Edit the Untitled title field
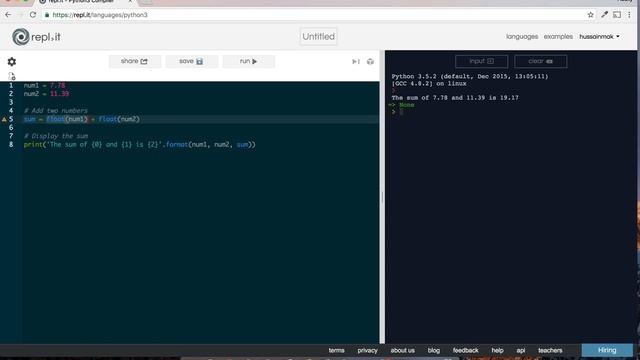The width and height of the screenshot is (640, 360). coord(318,37)
